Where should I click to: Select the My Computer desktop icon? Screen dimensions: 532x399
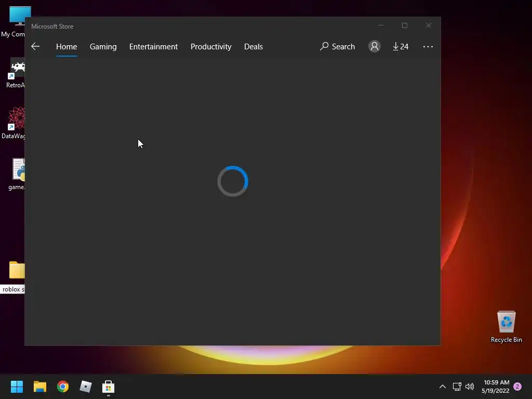click(13, 22)
